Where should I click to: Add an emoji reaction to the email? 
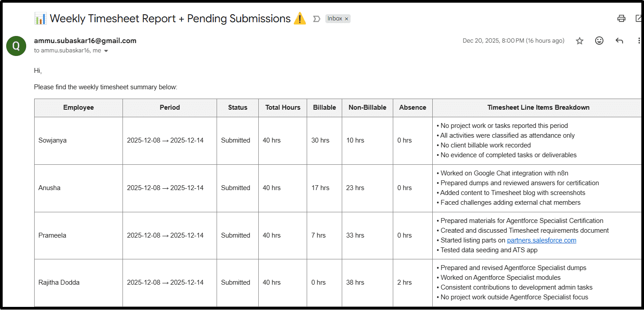(599, 41)
